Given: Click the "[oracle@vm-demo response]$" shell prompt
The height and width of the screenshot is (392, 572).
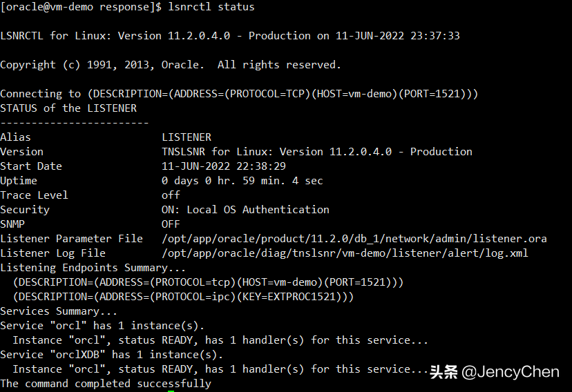Looking at the screenshot, I should click(81, 7).
